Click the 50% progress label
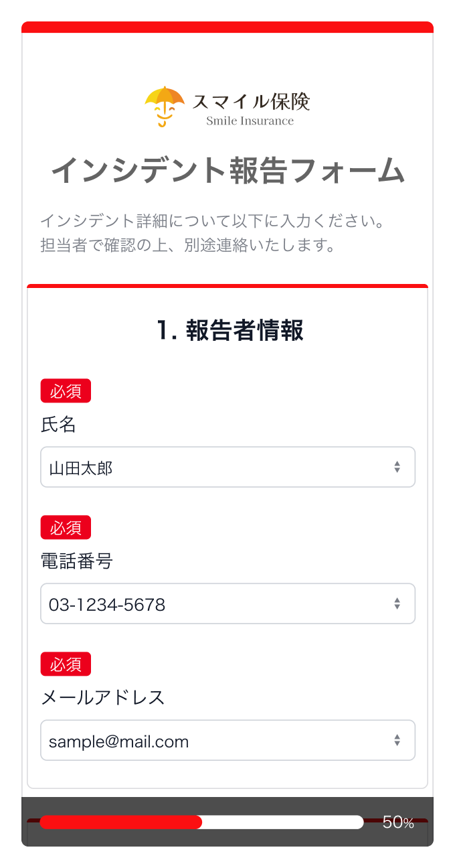This screenshot has height=868, width=455. [x=398, y=820]
